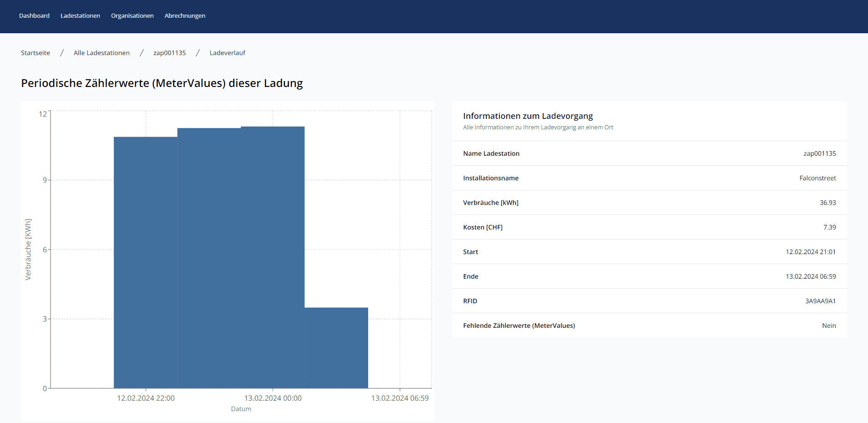868x423 pixels.
Task: Go to Ladestationen in navigation bar
Action: [x=80, y=15]
